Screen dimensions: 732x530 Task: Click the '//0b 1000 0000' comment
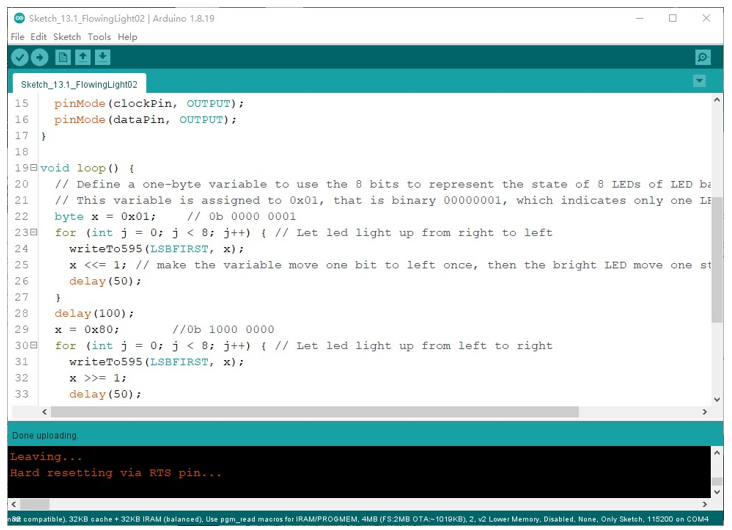tap(223, 330)
